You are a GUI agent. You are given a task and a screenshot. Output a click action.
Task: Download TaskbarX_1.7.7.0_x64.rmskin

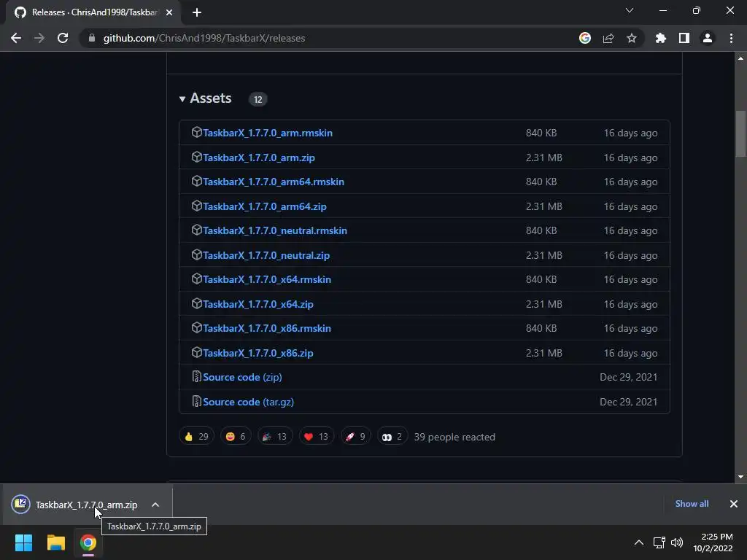point(267,279)
